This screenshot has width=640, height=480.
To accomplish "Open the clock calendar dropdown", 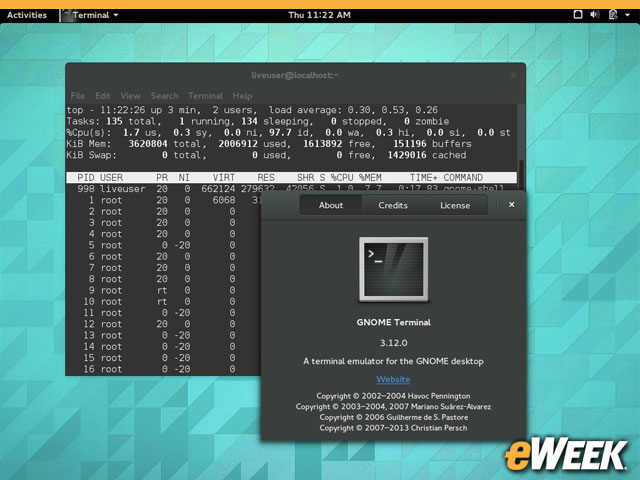I will (x=318, y=15).
